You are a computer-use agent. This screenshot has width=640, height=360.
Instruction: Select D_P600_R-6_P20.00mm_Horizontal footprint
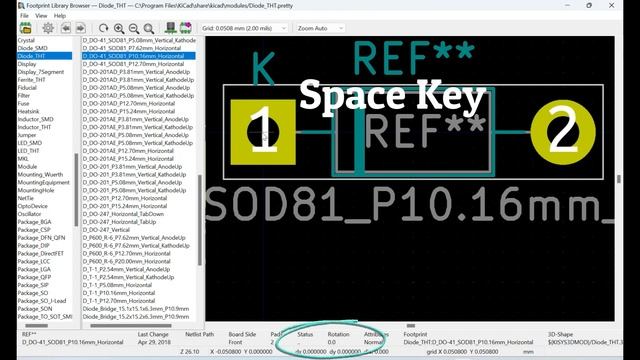pos(127,261)
